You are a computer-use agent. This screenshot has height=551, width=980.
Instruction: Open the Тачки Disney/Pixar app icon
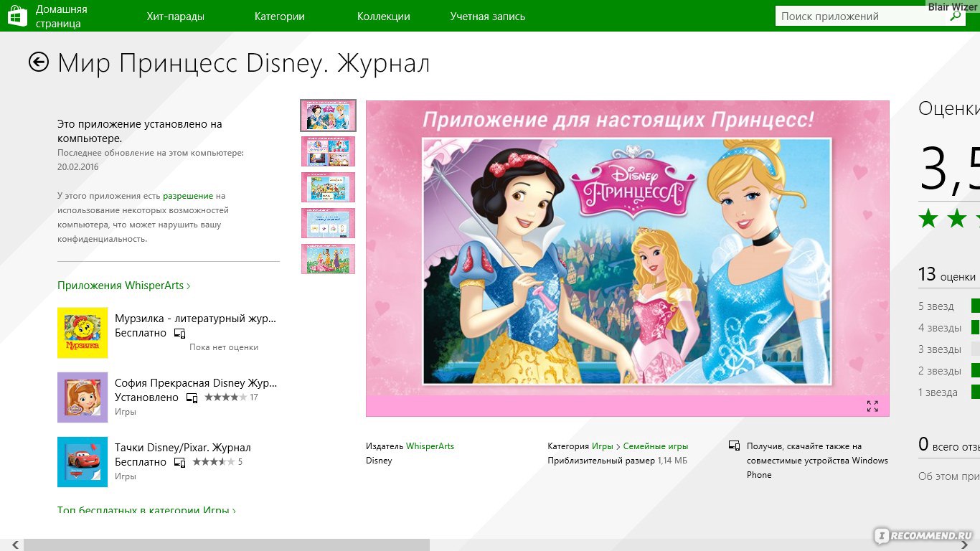pyautogui.click(x=83, y=462)
